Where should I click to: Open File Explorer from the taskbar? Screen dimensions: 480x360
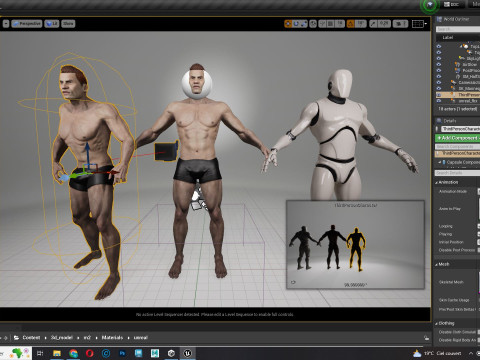tap(57, 353)
